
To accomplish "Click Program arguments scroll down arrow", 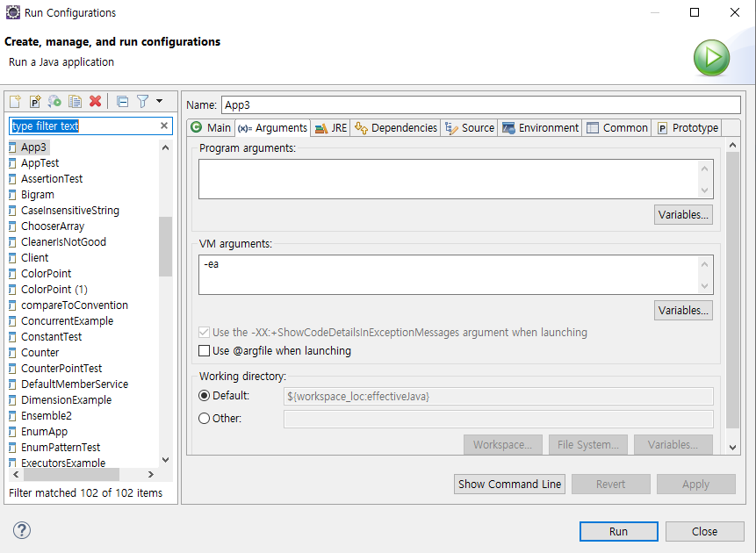I will tap(705, 190).
